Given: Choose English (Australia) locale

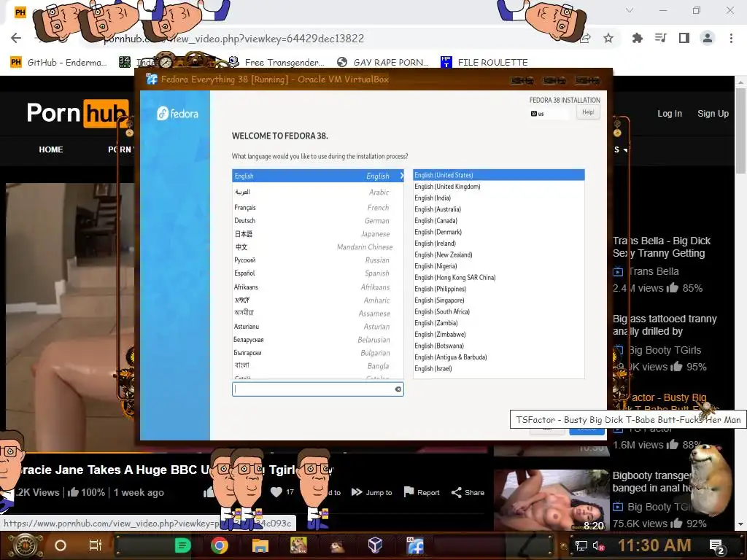Looking at the screenshot, I should (x=499, y=209).
